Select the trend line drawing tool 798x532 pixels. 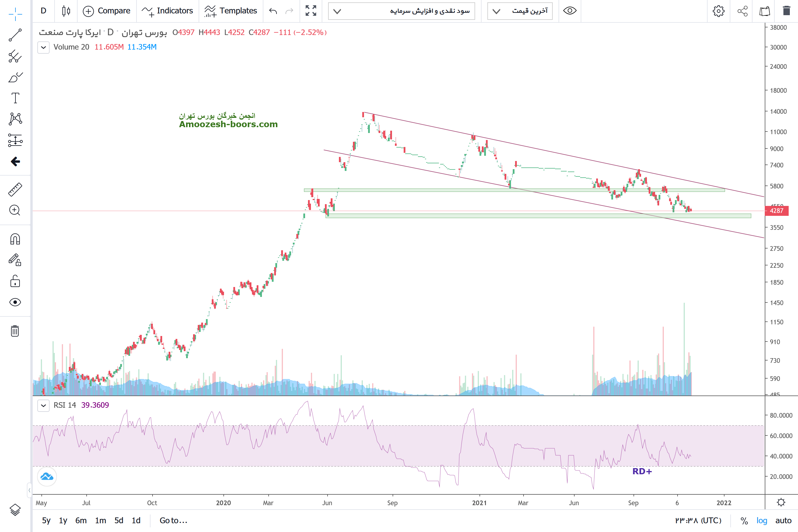tap(15, 35)
